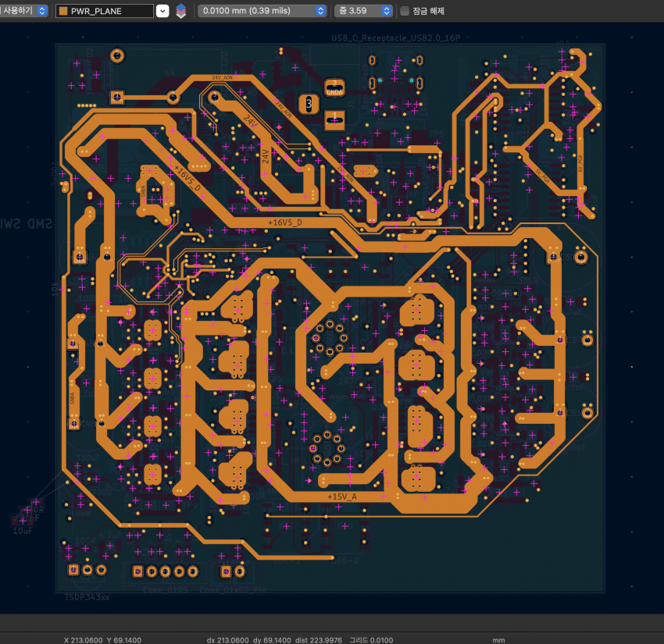
Task: Click the USB_C_Receptacle_USB2.0_16P footprint text
Action: [396, 38]
